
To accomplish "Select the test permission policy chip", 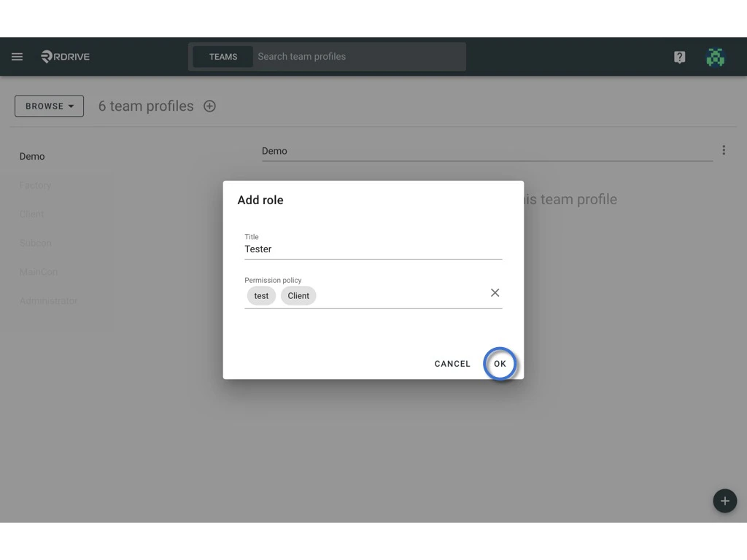I will 261,295.
